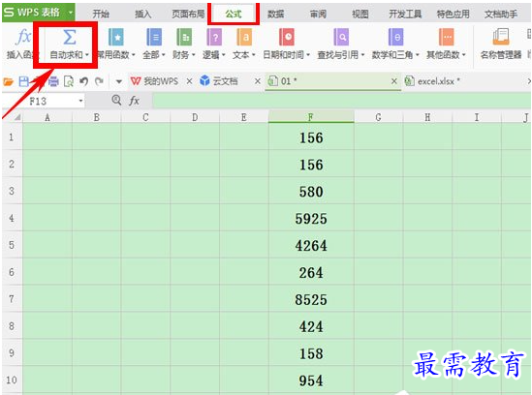
Task: Open the 日期和时间 date and time icon
Action: pos(287,37)
